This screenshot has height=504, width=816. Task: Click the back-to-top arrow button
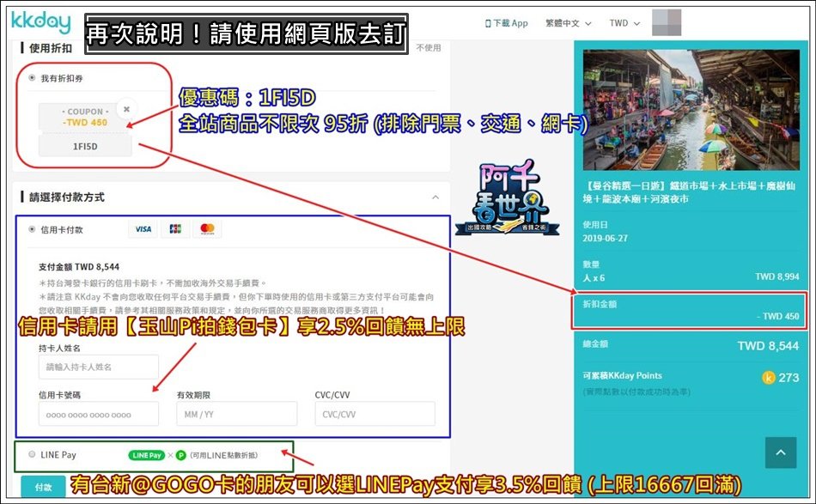(781, 452)
